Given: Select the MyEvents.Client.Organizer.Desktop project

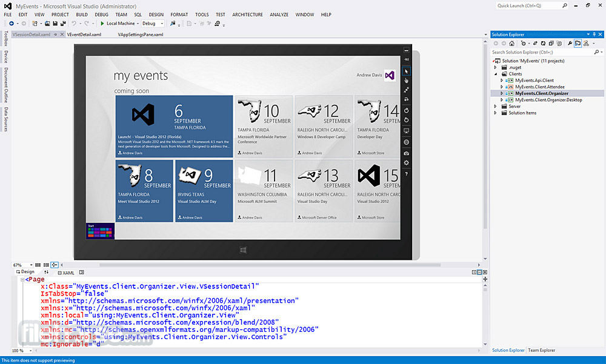Looking at the screenshot, I should tap(548, 100).
